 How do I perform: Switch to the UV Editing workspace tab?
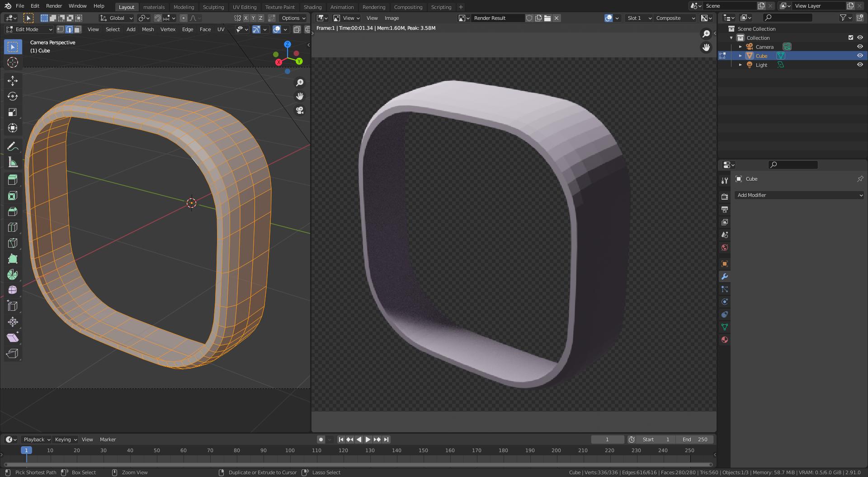(245, 7)
